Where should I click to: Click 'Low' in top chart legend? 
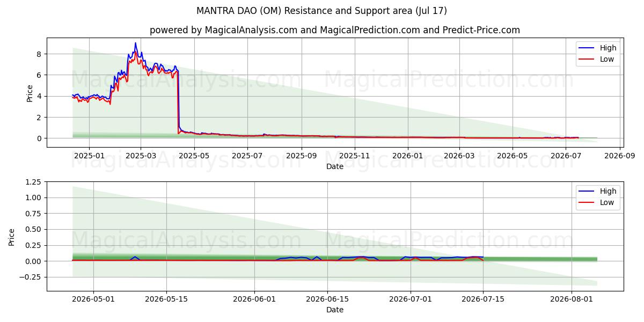click(x=607, y=59)
